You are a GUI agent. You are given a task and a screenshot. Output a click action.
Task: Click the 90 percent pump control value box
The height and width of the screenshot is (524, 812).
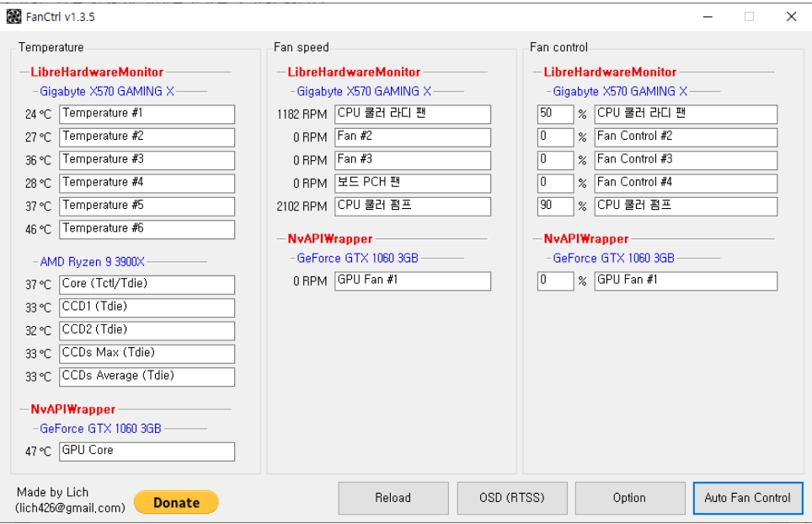coord(554,206)
